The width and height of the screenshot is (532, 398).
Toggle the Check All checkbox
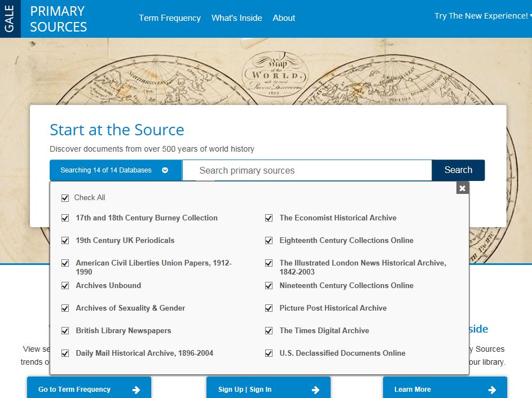[65, 198]
